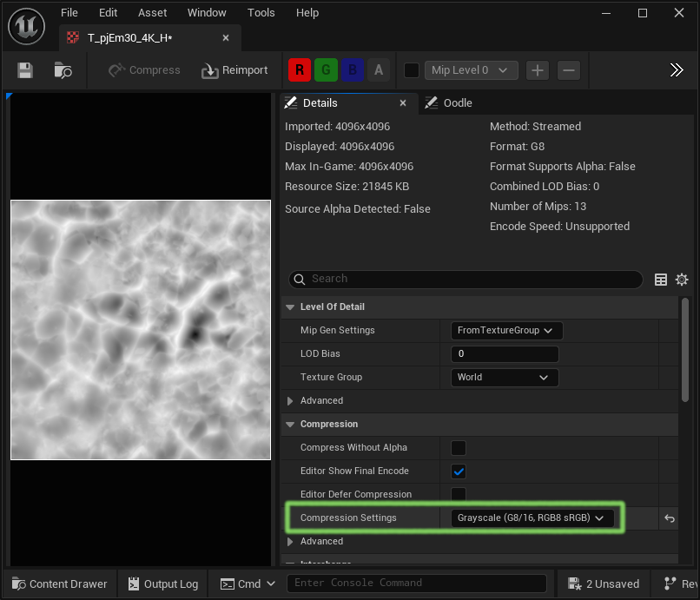Switch to the Oodle tab
This screenshot has height=600, width=700.
pos(449,103)
